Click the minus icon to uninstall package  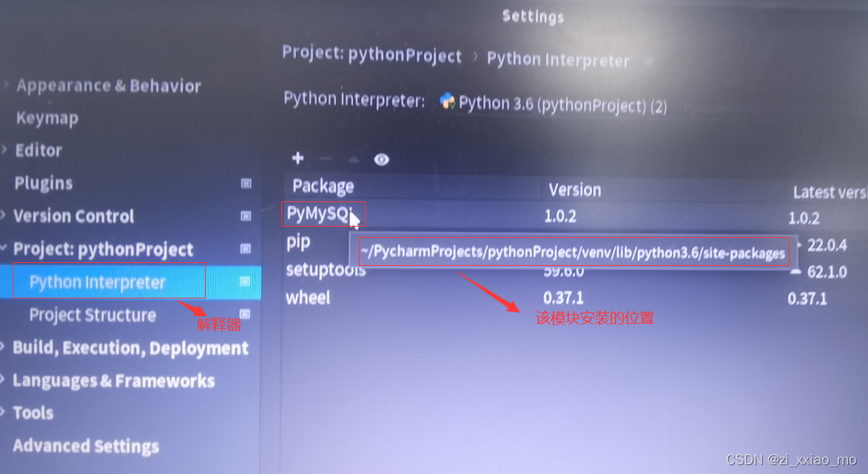coord(326,159)
